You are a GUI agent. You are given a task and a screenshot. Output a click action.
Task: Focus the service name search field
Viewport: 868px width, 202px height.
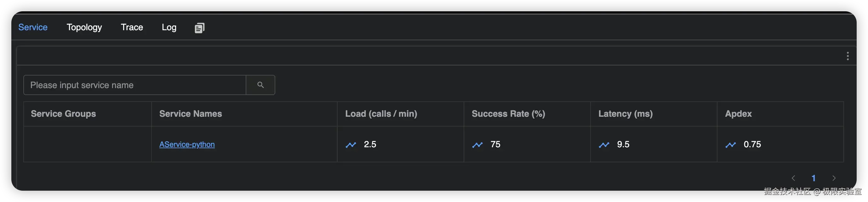pos(135,85)
